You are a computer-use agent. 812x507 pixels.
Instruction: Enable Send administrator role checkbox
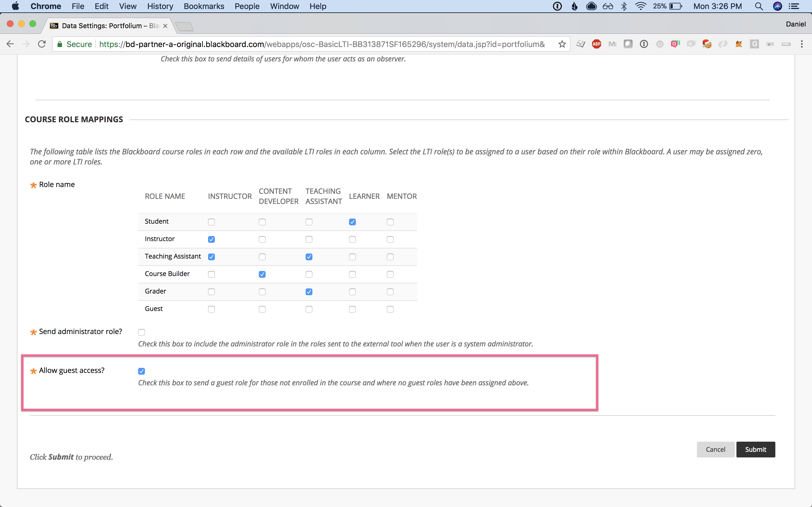142,332
